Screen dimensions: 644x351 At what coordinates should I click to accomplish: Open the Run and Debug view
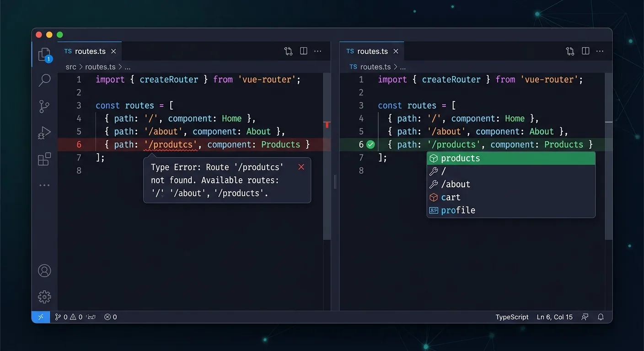coord(44,133)
